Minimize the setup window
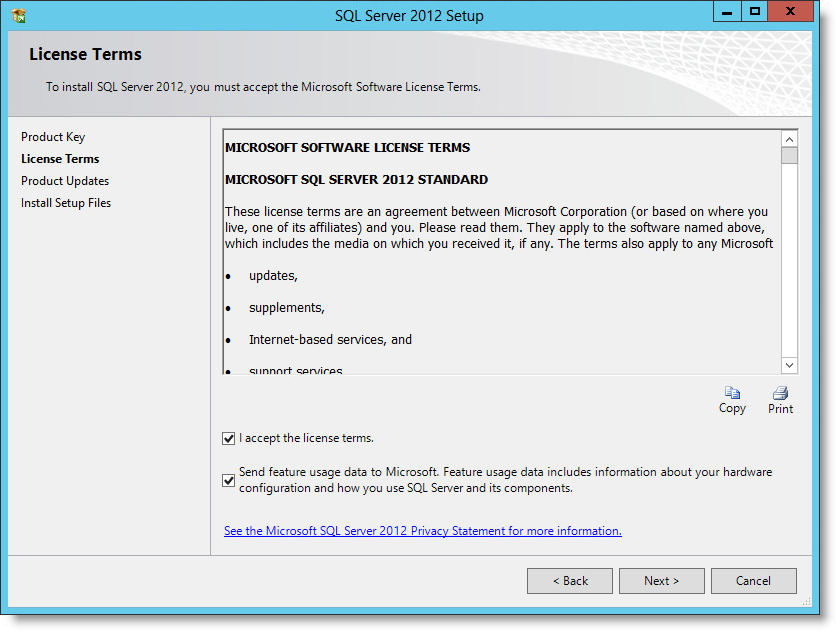The image size is (836, 631). [727, 11]
